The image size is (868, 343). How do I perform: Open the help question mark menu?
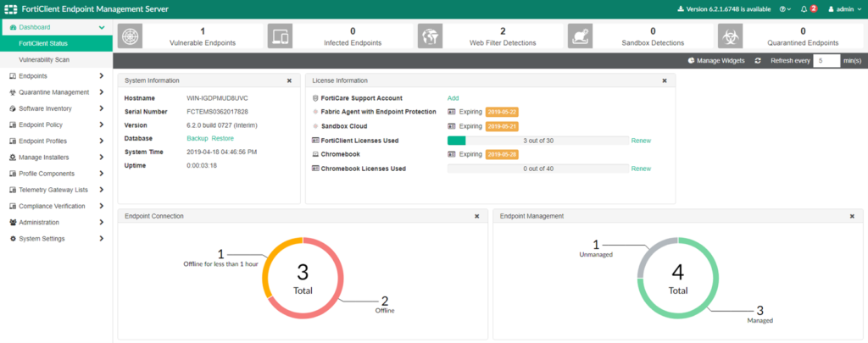[x=787, y=8]
